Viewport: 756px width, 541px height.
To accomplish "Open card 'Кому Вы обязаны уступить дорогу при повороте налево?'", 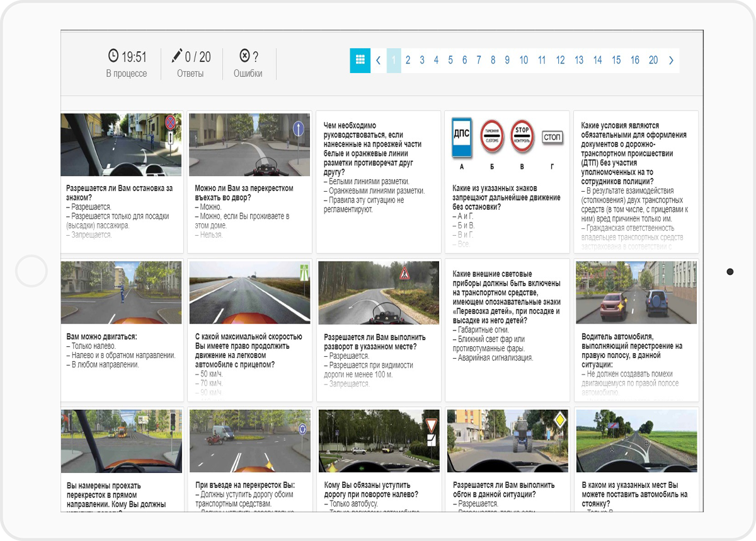I will coord(379,459).
